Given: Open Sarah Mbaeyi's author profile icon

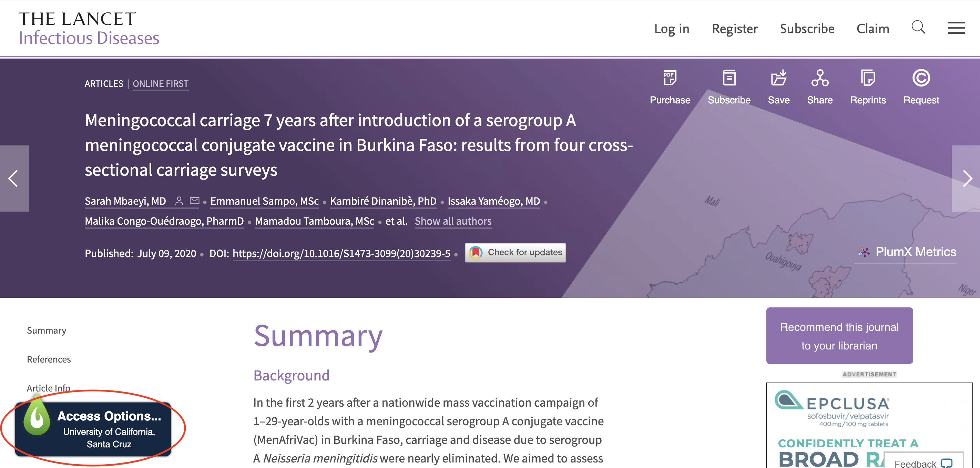Looking at the screenshot, I should [179, 201].
